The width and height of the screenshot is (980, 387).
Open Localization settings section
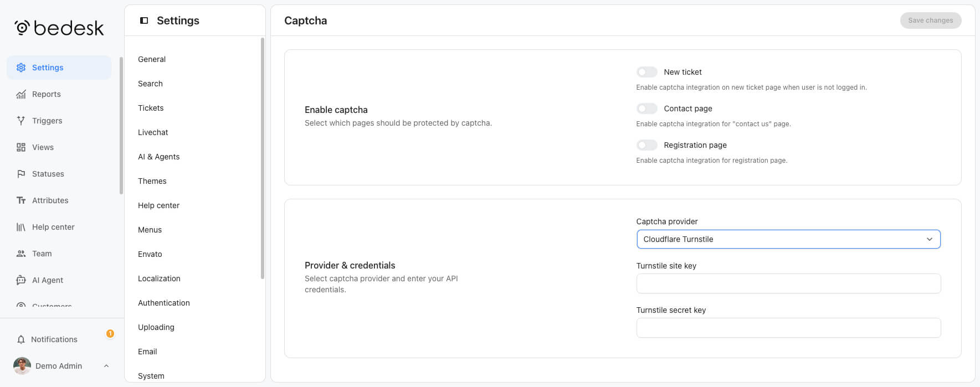160,278
